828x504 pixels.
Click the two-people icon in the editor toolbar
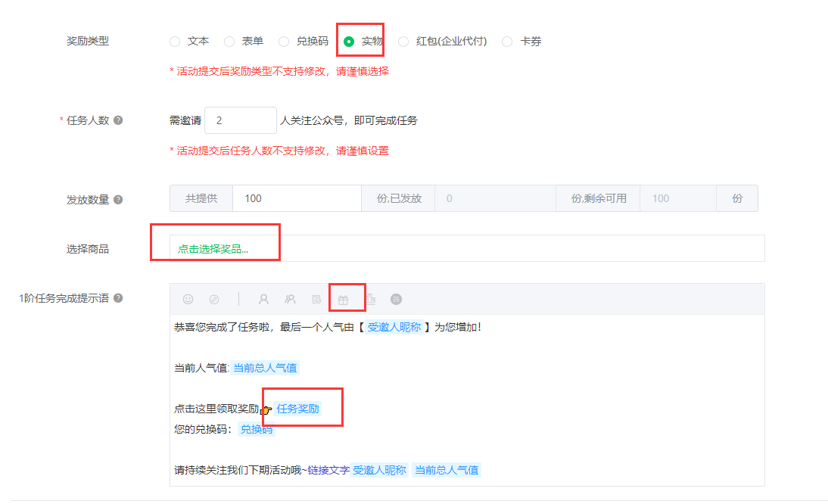(290, 299)
